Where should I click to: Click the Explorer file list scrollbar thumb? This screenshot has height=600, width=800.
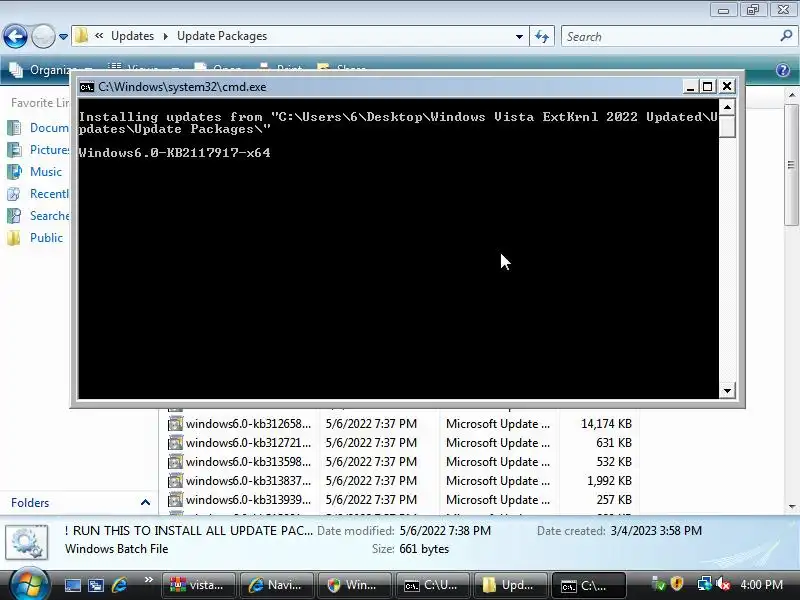coord(791,164)
